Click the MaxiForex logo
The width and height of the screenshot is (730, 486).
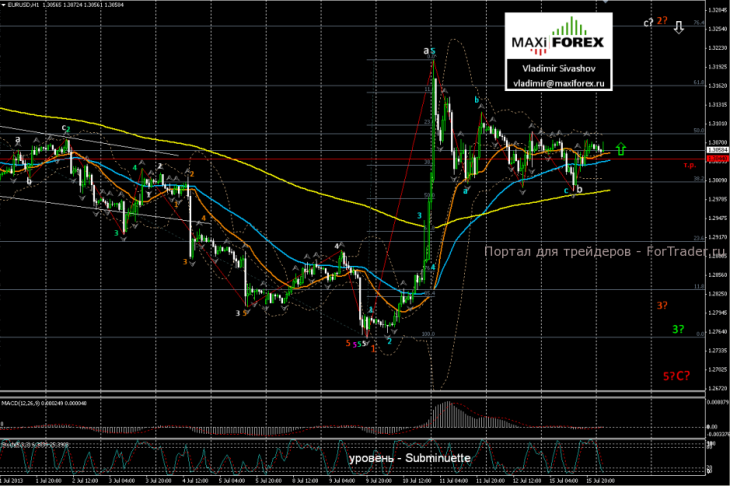point(558,36)
